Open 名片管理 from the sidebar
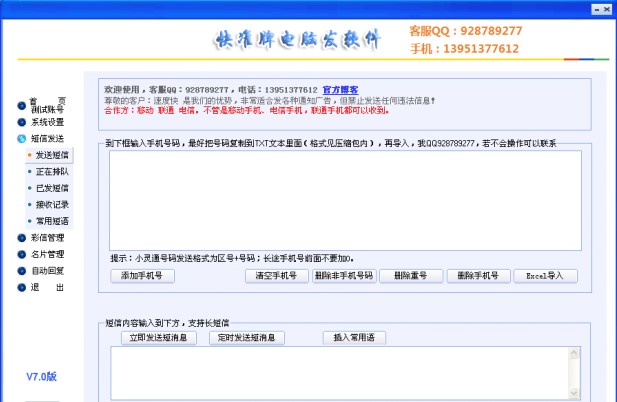This screenshot has width=617, height=402. pyautogui.click(x=46, y=254)
